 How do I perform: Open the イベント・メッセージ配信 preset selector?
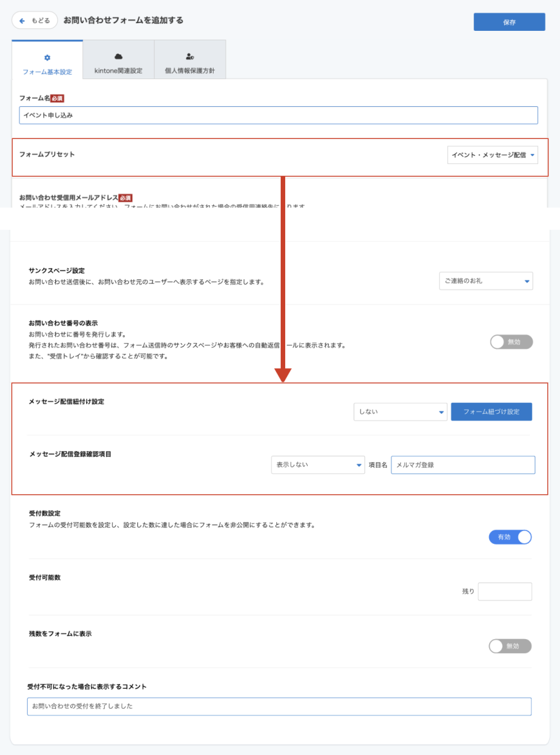(x=492, y=155)
